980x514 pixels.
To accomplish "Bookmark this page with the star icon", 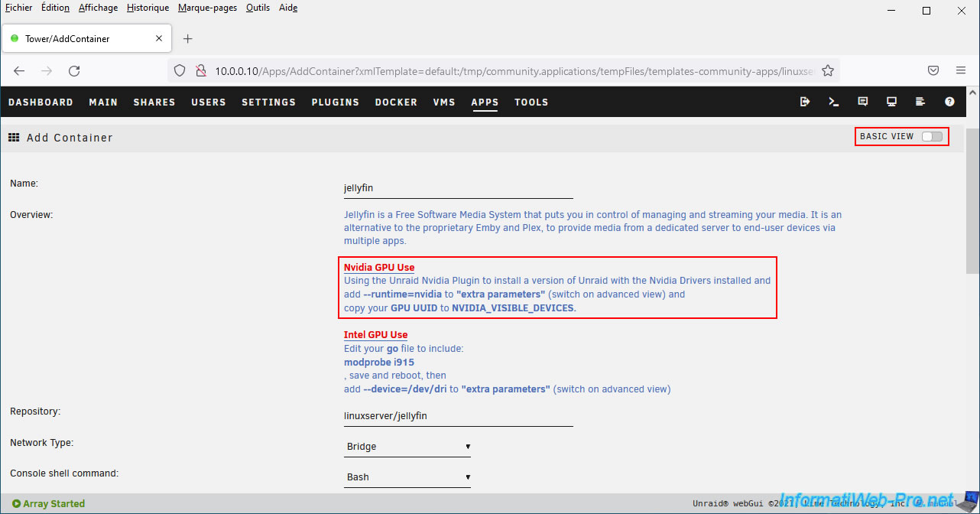I will click(827, 70).
